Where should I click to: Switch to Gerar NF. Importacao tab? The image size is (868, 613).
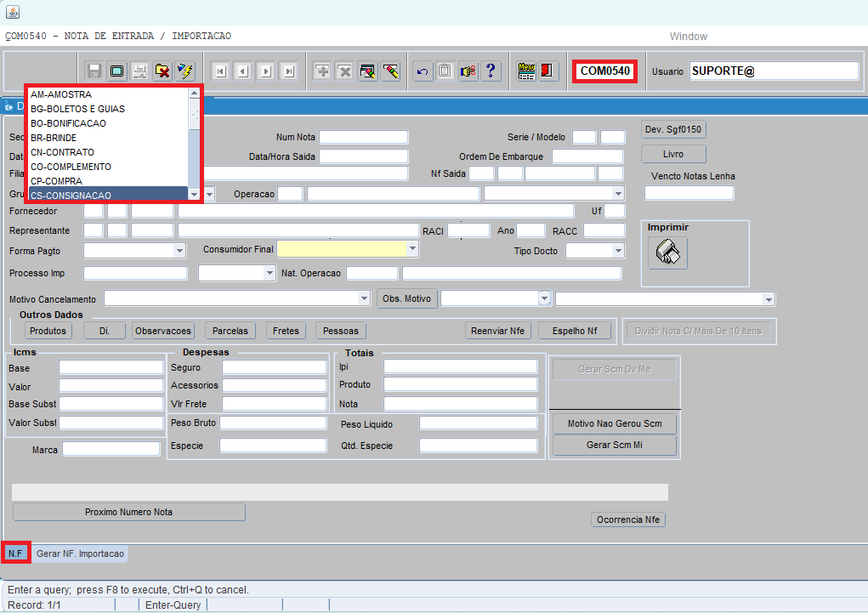pos(80,553)
